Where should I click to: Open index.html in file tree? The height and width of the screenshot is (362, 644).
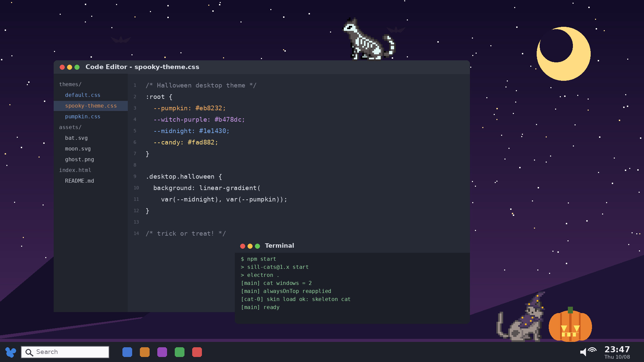point(75,170)
